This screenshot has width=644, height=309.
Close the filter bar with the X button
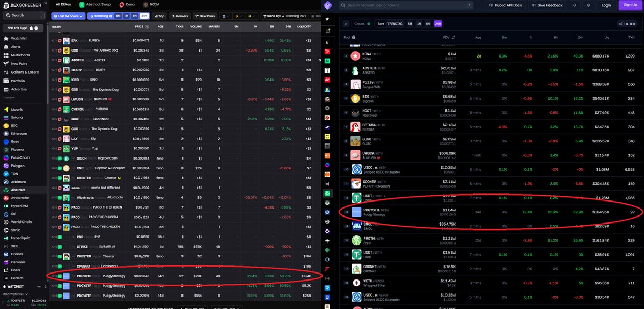pyautogui.click(x=346, y=24)
